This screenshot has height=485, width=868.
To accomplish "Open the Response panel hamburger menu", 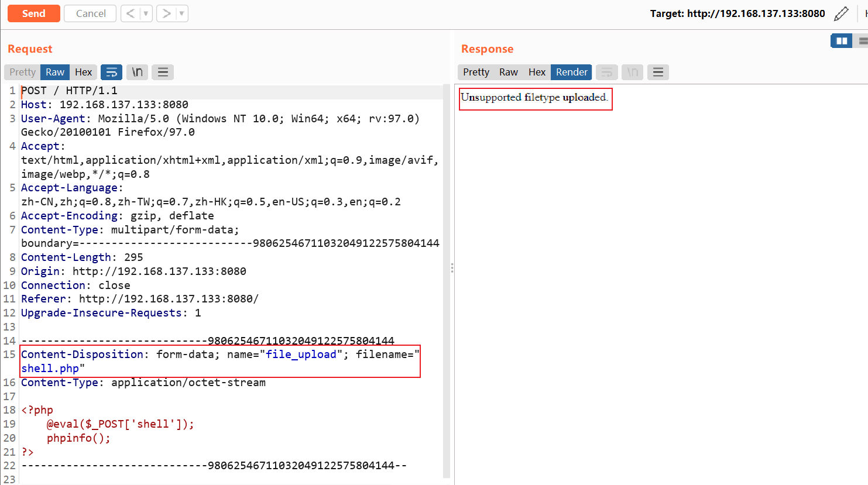I will pos(658,72).
